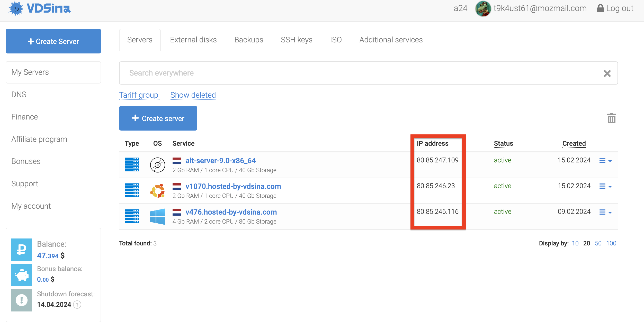Click Show deleted link
Screen dimensions: 644x331
coord(193,95)
